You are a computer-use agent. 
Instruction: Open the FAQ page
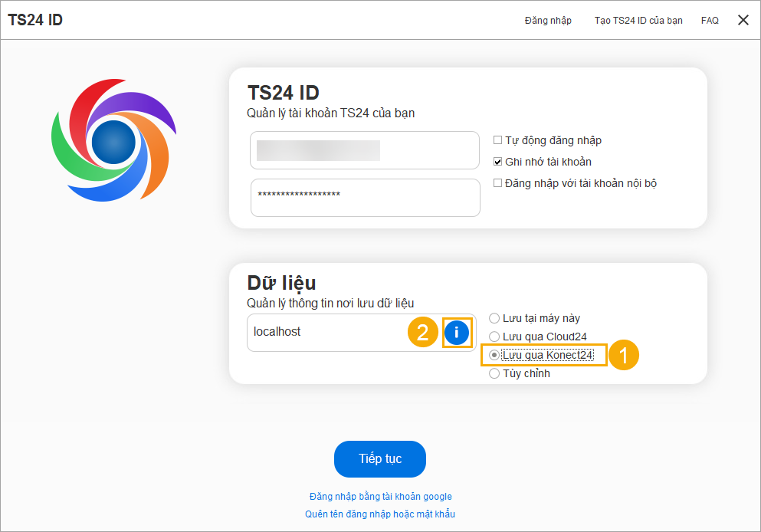click(x=710, y=21)
